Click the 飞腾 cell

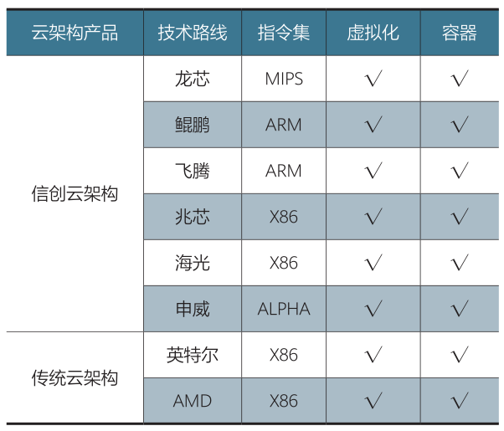(193, 172)
